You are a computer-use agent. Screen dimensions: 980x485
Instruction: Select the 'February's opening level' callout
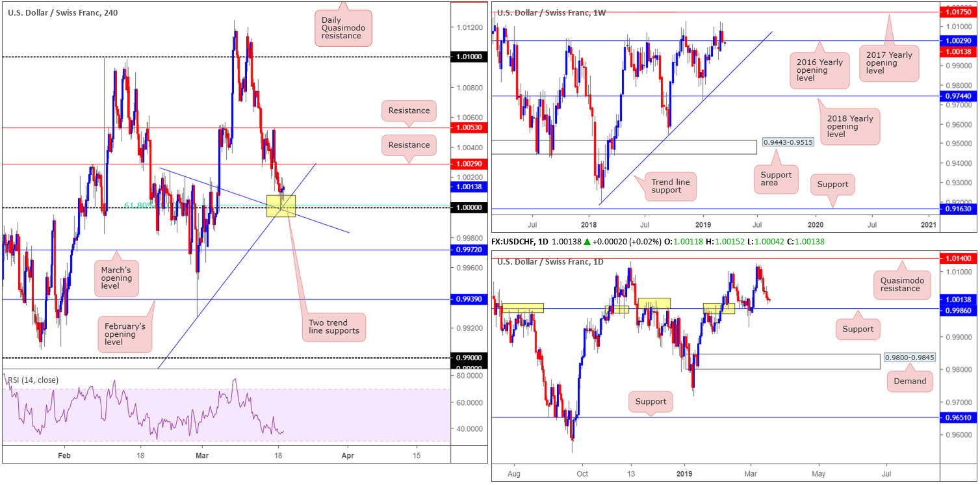click(125, 334)
